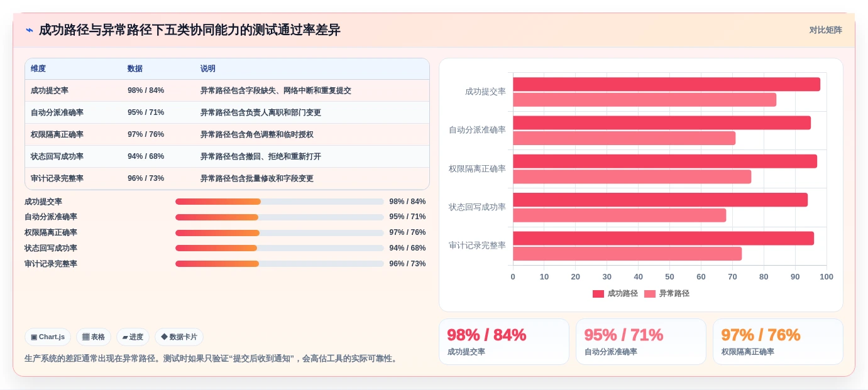Select the 数据卡片 tag chip
The image size is (868, 390).
coord(179,337)
